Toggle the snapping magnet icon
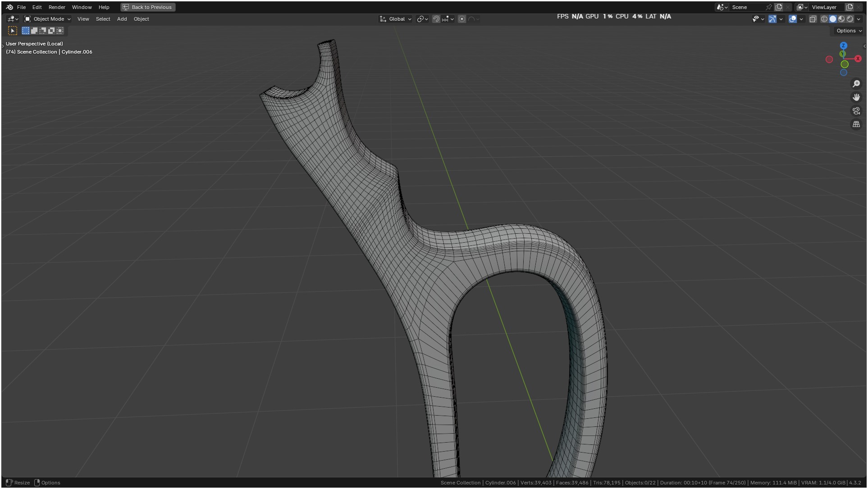Screen dimensions: 868x489 point(436,19)
